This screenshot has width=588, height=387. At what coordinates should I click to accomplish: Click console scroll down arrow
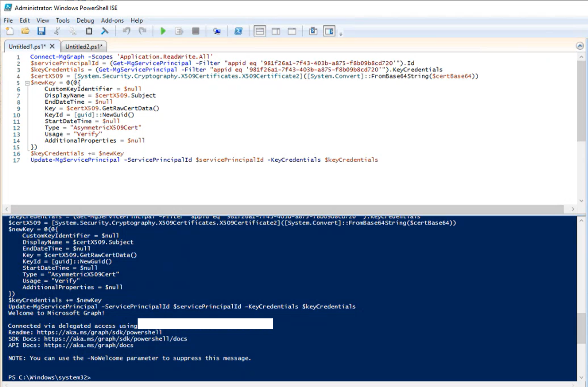(x=581, y=377)
